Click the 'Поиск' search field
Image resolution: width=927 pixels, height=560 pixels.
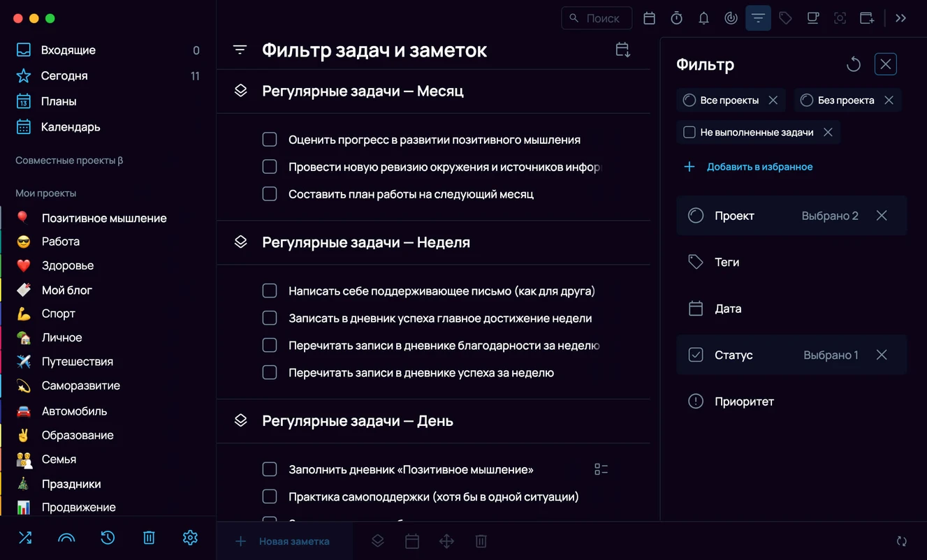(x=597, y=18)
